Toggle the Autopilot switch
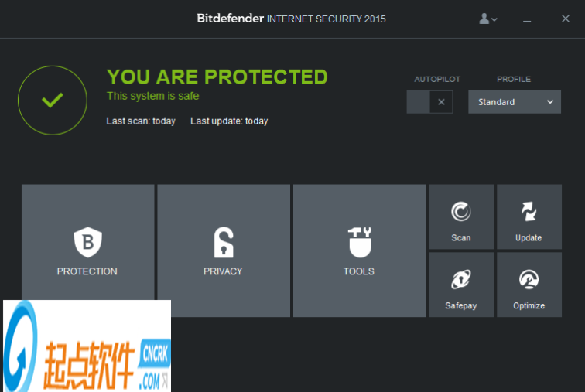Image resolution: width=585 pixels, height=392 pixels. coord(429,101)
